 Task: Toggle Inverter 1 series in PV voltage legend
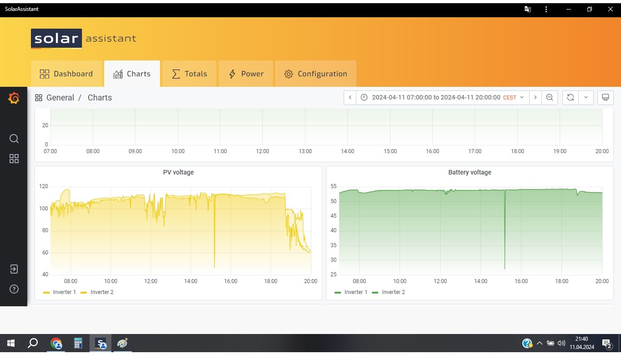pyautogui.click(x=64, y=292)
